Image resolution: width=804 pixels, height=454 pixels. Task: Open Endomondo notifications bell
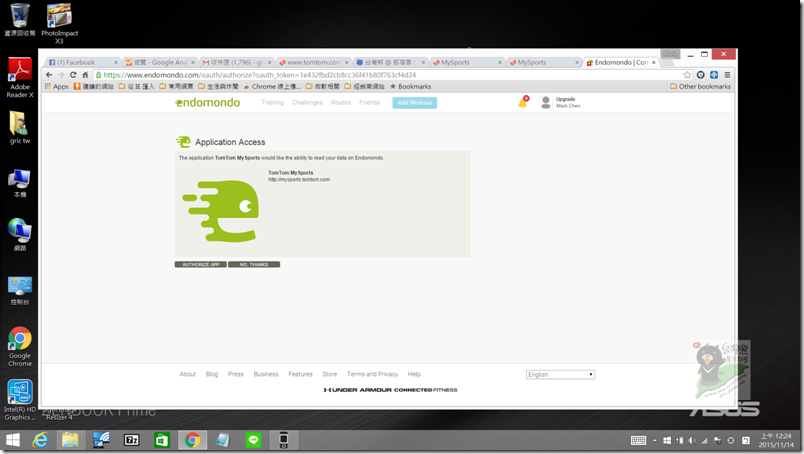[x=523, y=102]
